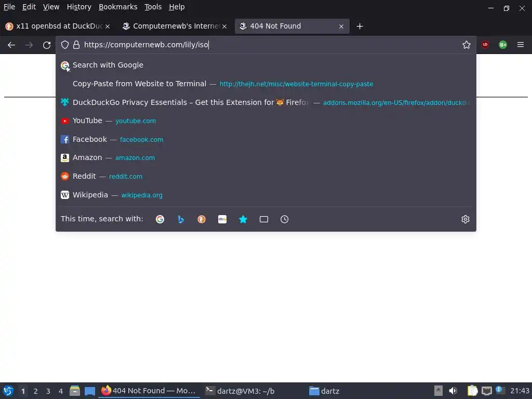Search only history with clock icon
This screenshot has width=532, height=399.
pos(284,219)
